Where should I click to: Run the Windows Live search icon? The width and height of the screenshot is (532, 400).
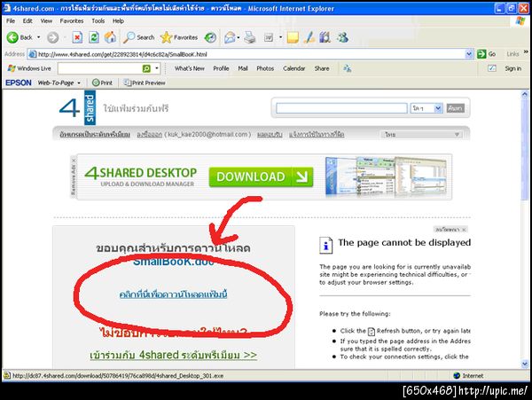coord(146,68)
